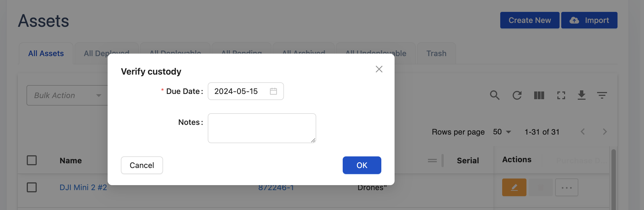Go to the next page arrow
The height and width of the screenshot is (210, 644).
[605, 132]
